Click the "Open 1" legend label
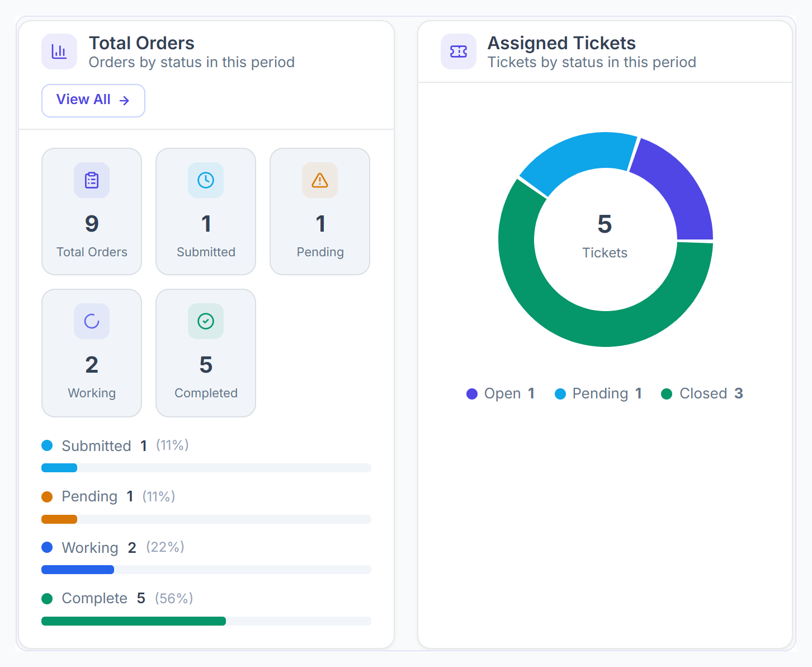This screenshot has height=667, width=812. click(509, 393)
